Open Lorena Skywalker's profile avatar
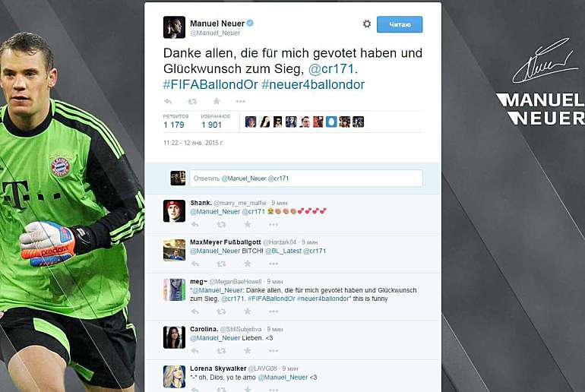This screenshot has width=585, height=392. pyautogui.click(x=174, y=377)
